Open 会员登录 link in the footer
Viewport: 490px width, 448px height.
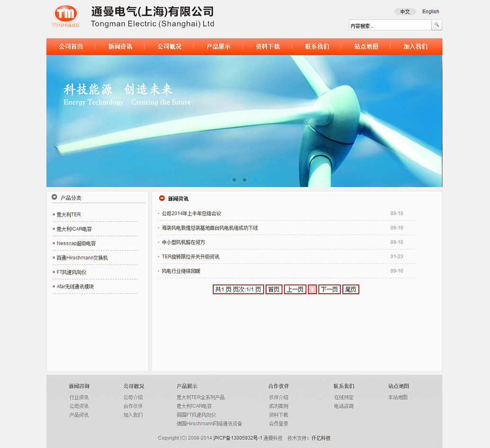(278, 423)
